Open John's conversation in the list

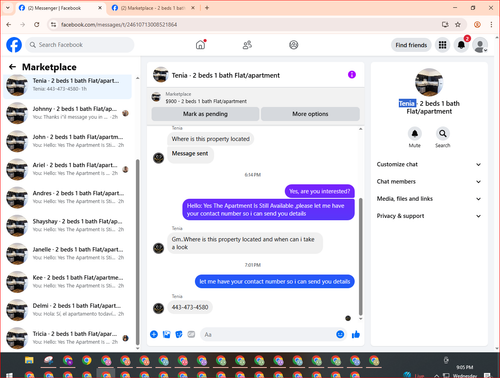68,141
